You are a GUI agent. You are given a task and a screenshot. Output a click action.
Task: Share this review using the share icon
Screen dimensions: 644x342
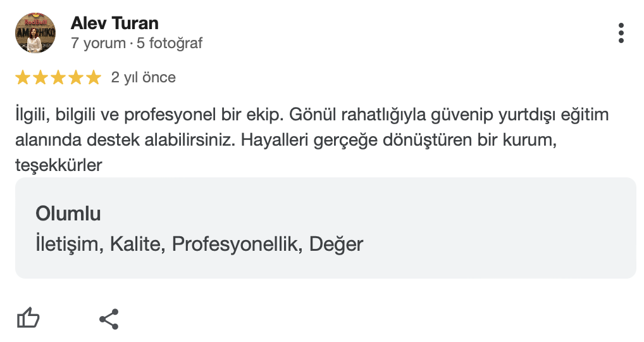[109, 319]
